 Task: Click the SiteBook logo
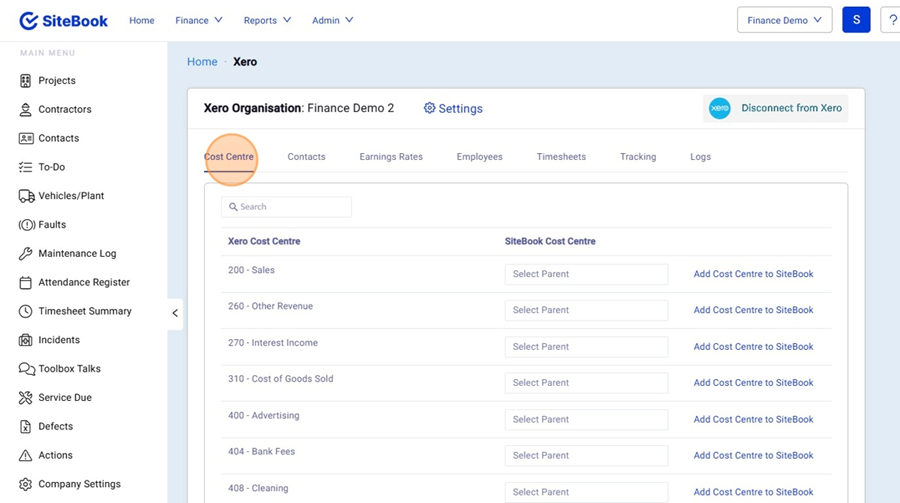tap(66, 21)
